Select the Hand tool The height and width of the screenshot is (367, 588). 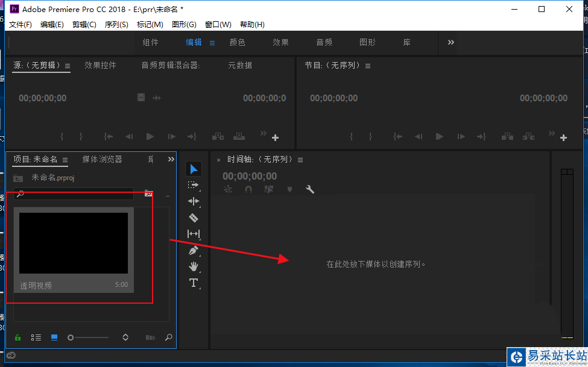[x=194, y=266]
